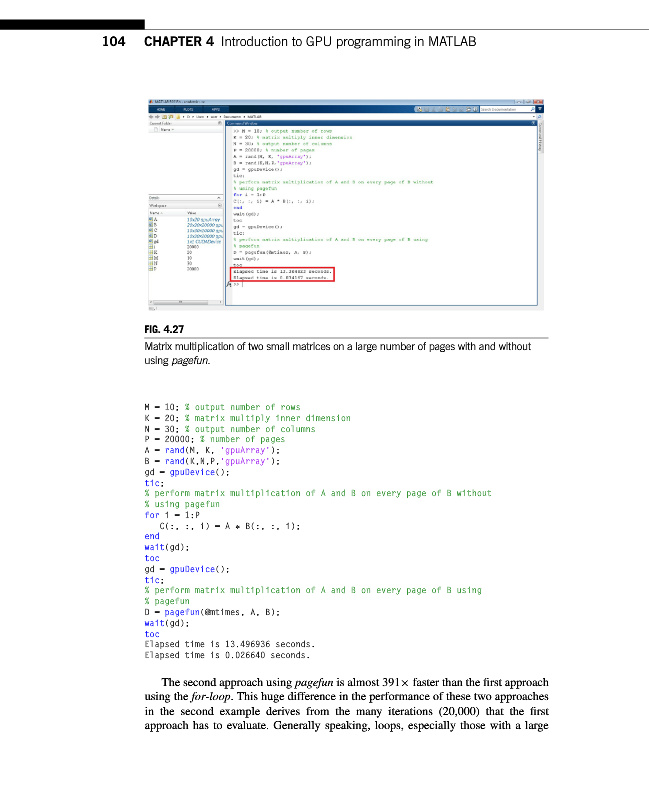Open variable A icon in Workspace
649x800 pixels.
(x=151, y=219)
